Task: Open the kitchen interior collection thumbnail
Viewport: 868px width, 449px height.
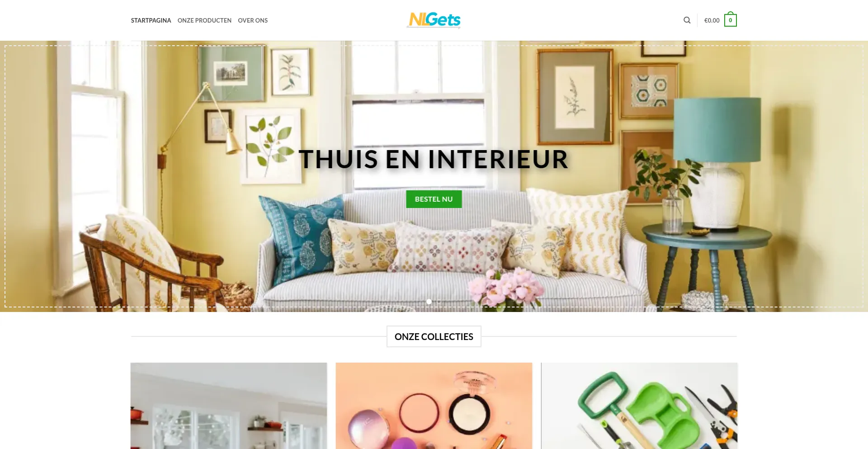Action: click(229, 406)
